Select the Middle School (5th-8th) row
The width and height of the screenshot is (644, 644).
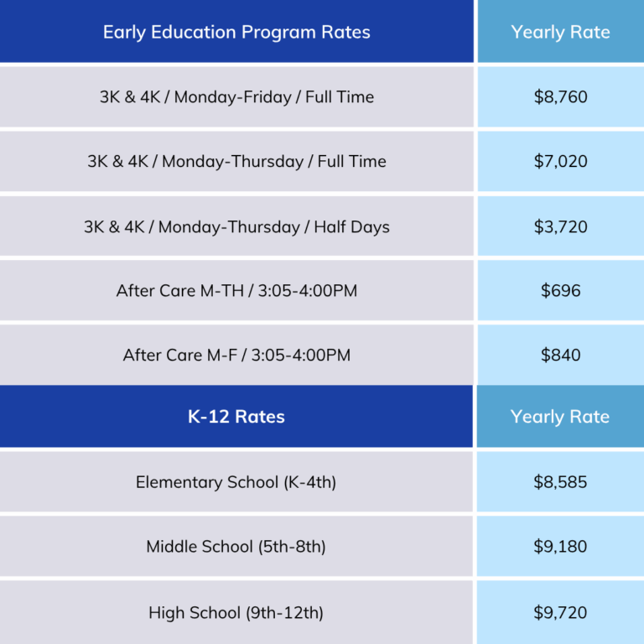(236, 547)
